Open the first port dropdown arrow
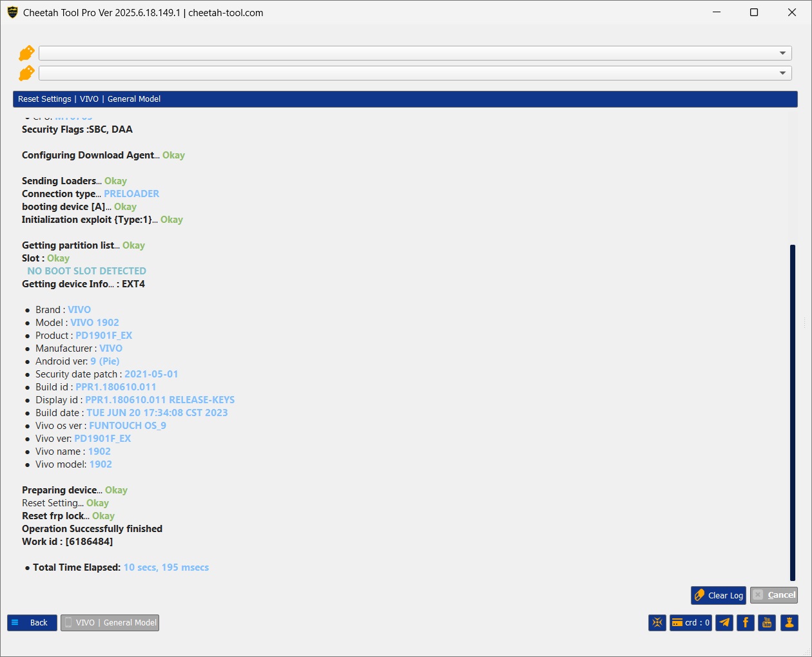The image size is (812, 657). pyautogui.click(x=782, y=53)
